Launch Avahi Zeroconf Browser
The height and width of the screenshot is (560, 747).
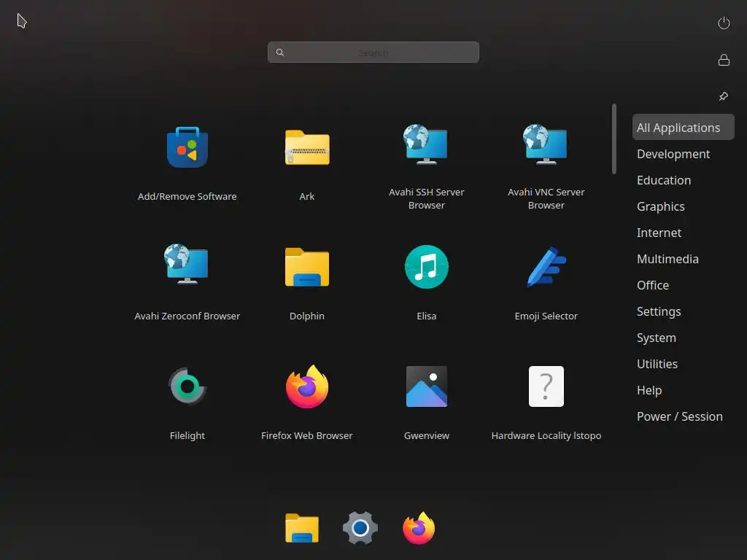point(187,264)
